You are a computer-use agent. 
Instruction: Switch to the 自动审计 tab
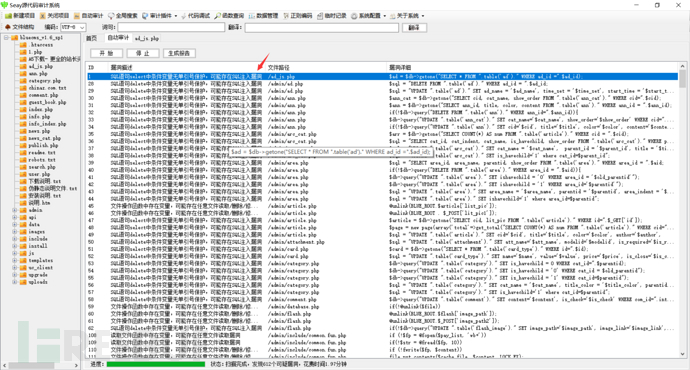point(118,38)
